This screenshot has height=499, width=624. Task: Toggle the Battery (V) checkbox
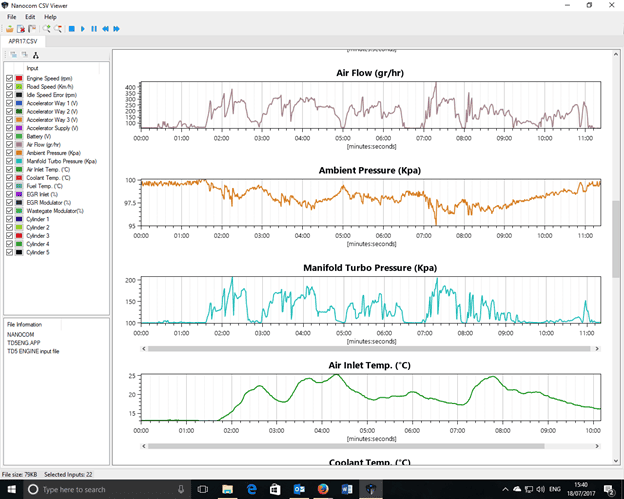[x=10, y=136]
